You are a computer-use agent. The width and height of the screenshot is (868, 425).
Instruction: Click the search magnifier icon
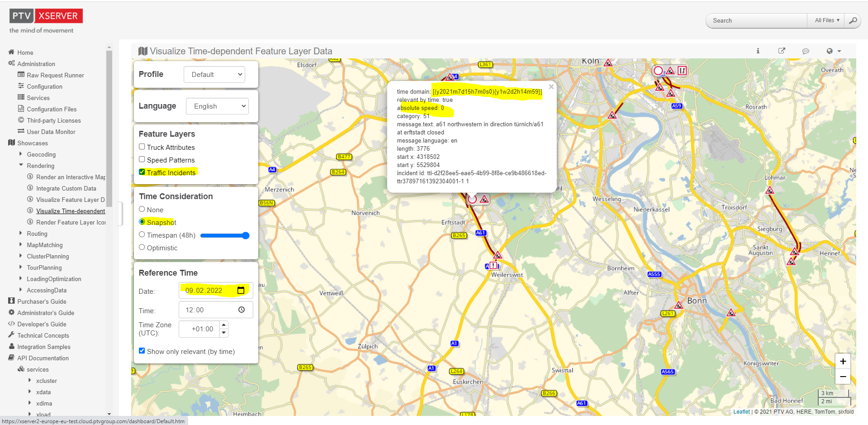[853, 20]
